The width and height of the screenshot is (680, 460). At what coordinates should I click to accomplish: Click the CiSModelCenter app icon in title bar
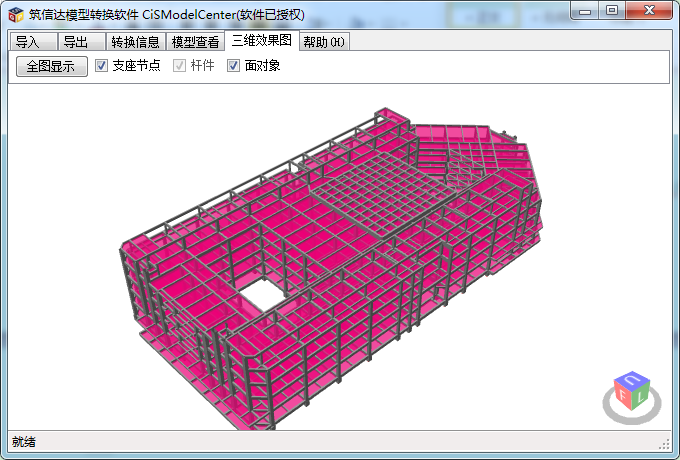15,13
